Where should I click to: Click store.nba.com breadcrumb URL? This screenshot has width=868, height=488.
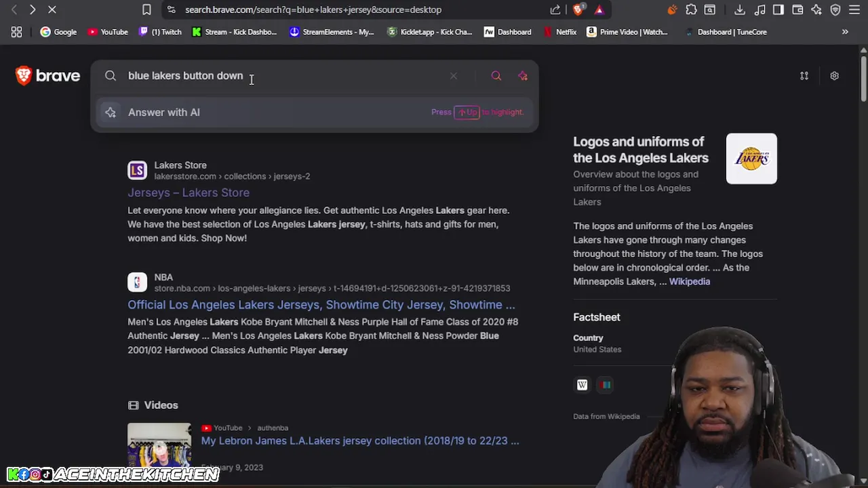pyautogui.click(x=332, y=288)
